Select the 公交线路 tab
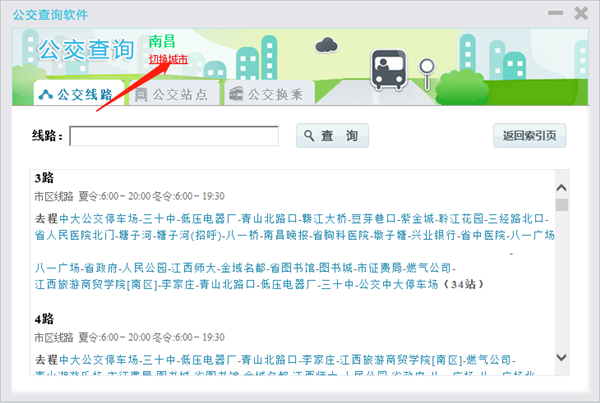The height and width of the screenshot is (403, 600). tap(79, 93)
